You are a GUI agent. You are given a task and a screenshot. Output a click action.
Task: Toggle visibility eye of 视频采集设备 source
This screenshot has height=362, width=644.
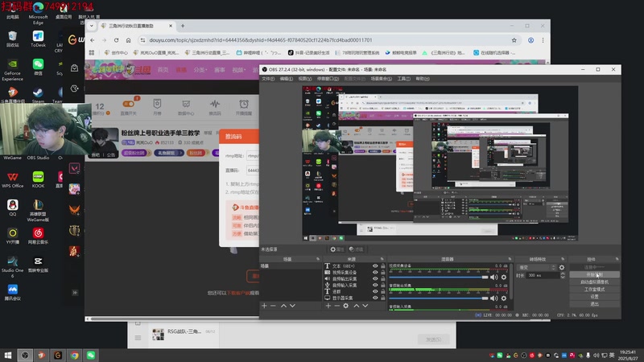[x=375, y=272]
